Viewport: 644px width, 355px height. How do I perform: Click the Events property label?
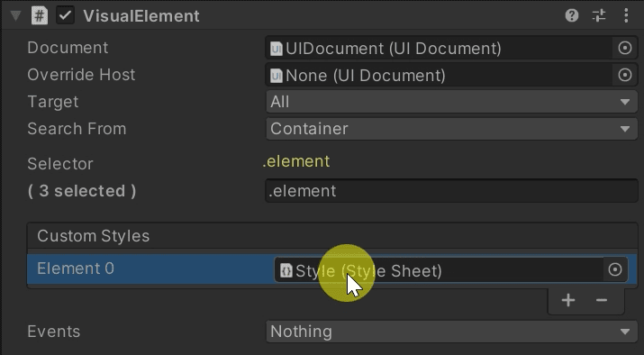pyautogui.click(x=54, y=332)
